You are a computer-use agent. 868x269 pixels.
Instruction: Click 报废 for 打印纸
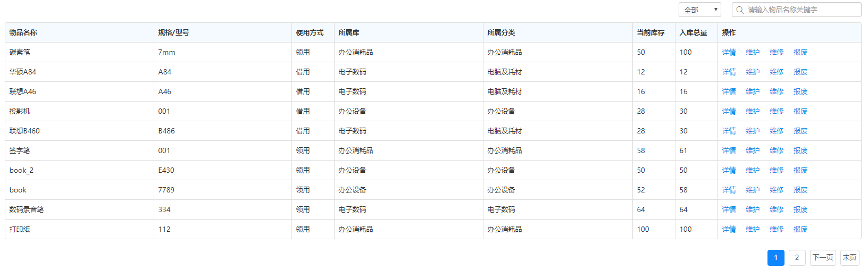[x=800, y=229]
